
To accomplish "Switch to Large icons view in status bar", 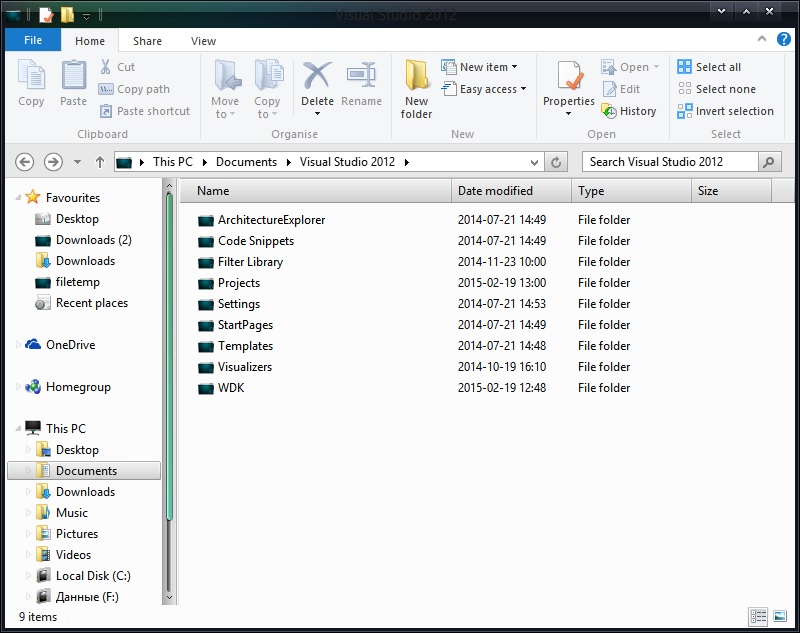I will point(780,617).
